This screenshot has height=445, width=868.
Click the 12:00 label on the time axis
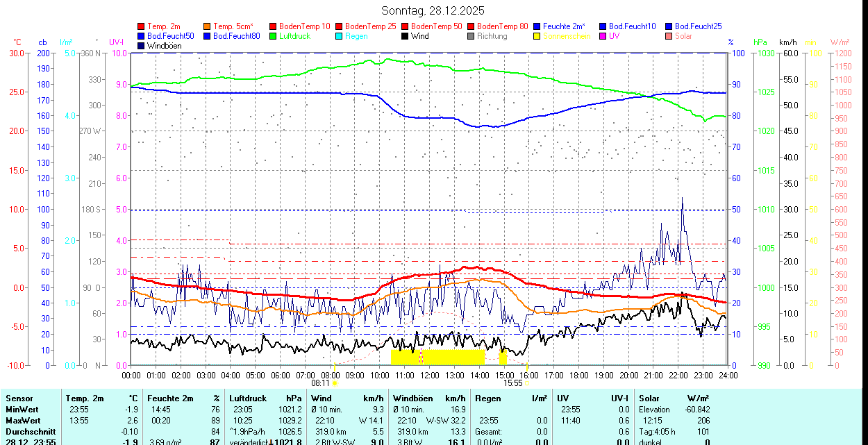pos(430,375)
